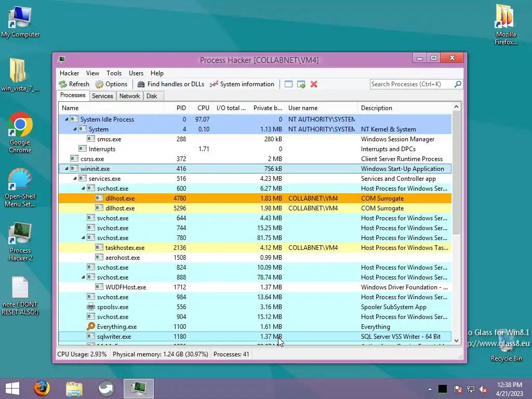Sort by the Name column header
Screen dimensions: 532x399
coord(111,108)
